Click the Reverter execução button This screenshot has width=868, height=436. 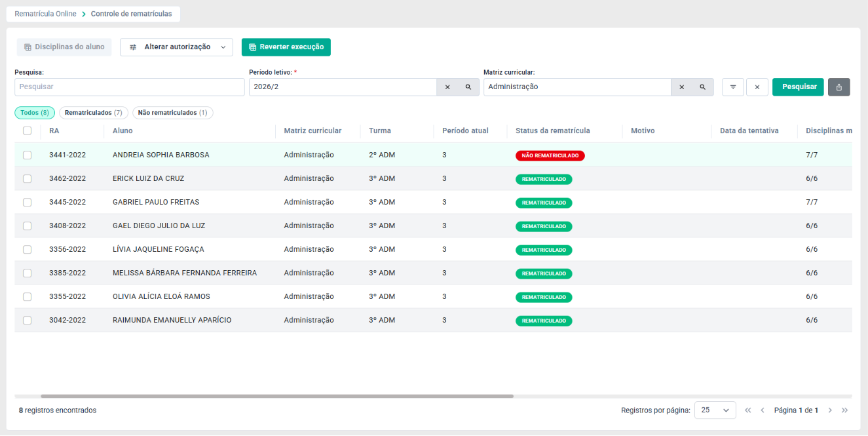(286, 47)
